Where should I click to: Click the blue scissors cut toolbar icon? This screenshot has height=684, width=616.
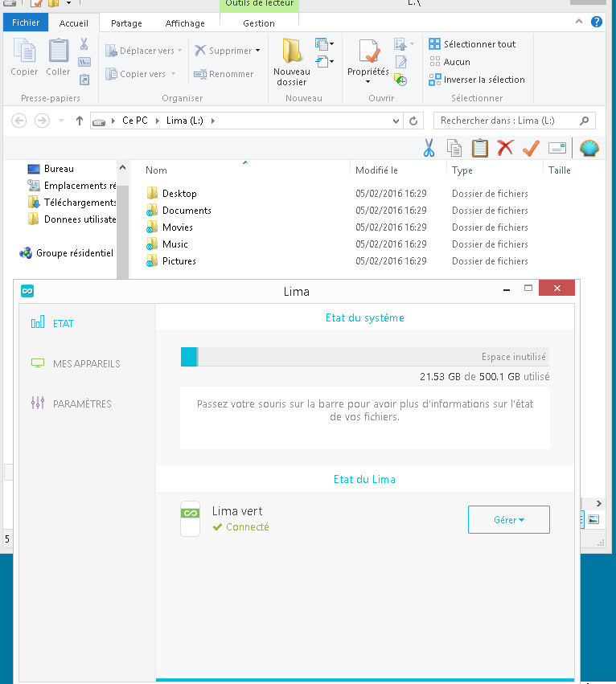coord(429,148)
